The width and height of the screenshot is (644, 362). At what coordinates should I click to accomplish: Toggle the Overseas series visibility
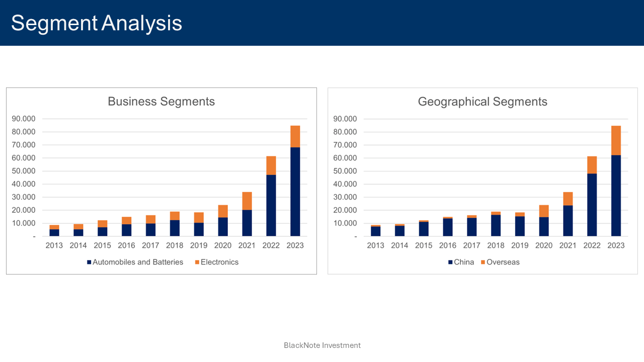[505, 262]
